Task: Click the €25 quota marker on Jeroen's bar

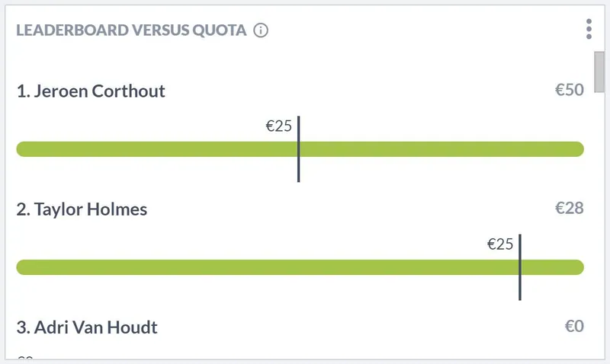Action: [x=278, y=126]
